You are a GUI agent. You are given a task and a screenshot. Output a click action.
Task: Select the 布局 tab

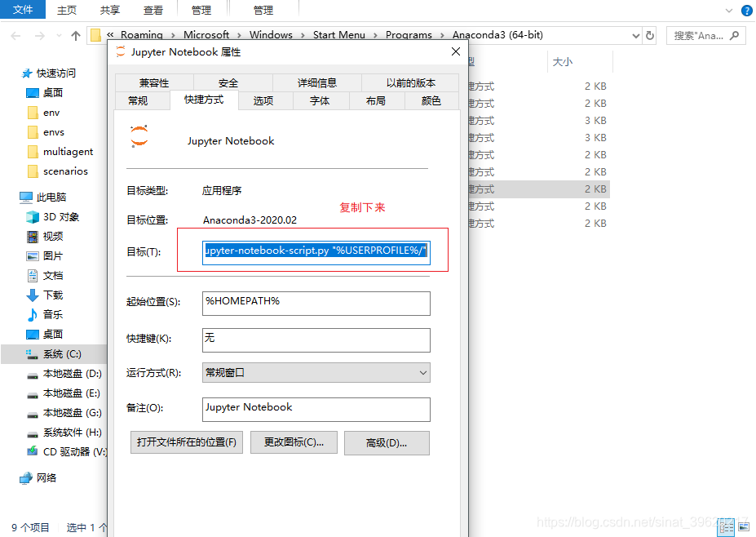click(376, 100)
